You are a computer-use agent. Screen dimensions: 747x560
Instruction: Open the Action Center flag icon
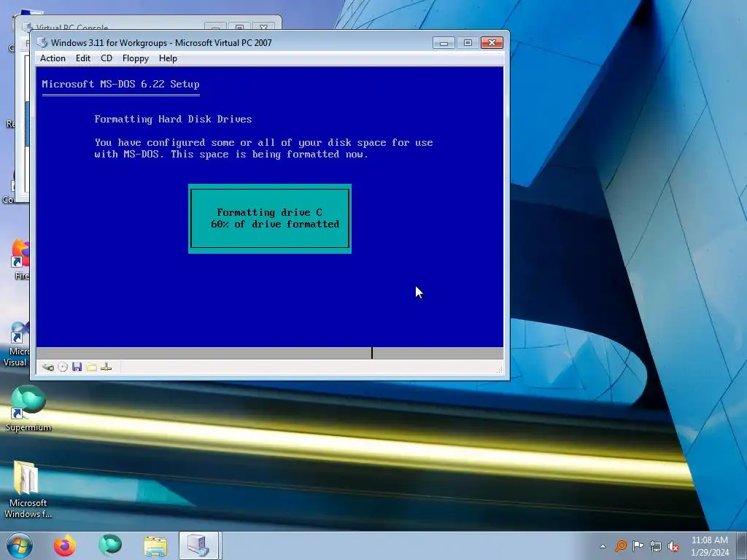638,545
